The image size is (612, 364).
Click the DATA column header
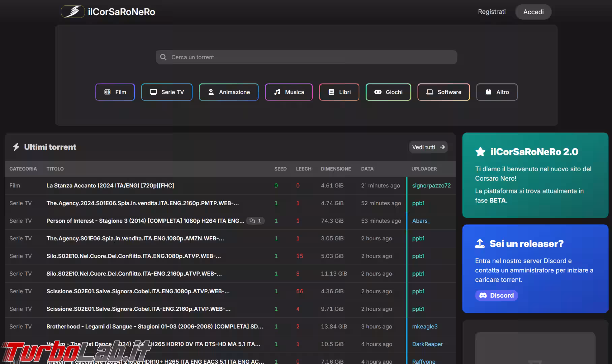pyautogui.click(x=367, y=169)
